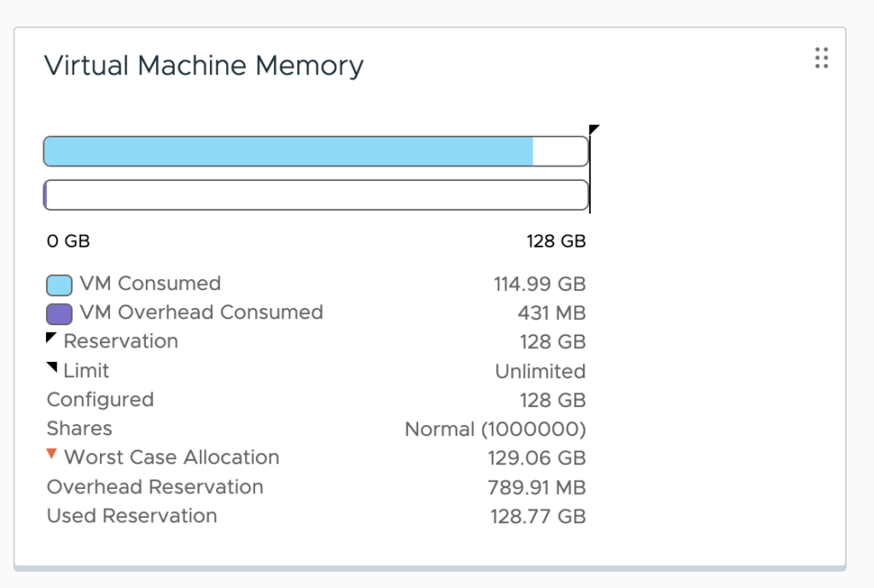This screenshot has height=588, width=874.
Task: Click the card drag handle dots icon
Action: [821, 57]
